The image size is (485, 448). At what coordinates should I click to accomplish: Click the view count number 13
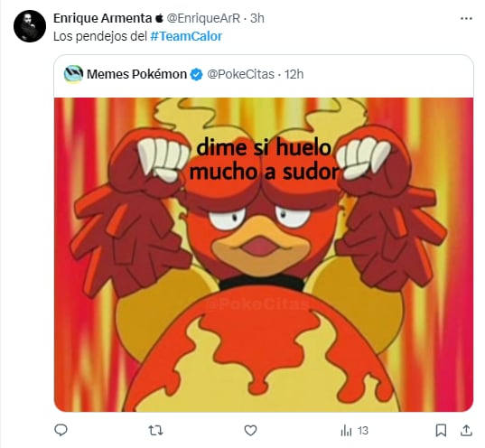(x=363, y=431)
